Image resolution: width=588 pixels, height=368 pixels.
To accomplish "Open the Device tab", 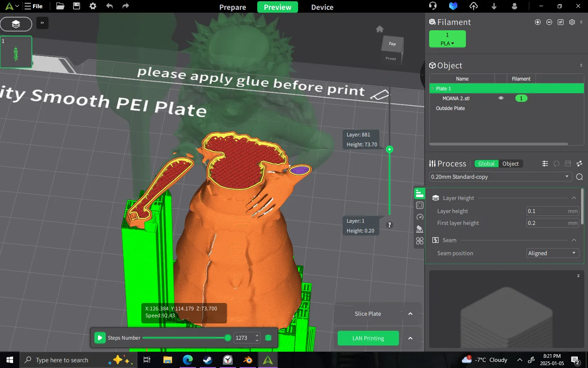I will [322, 7].
